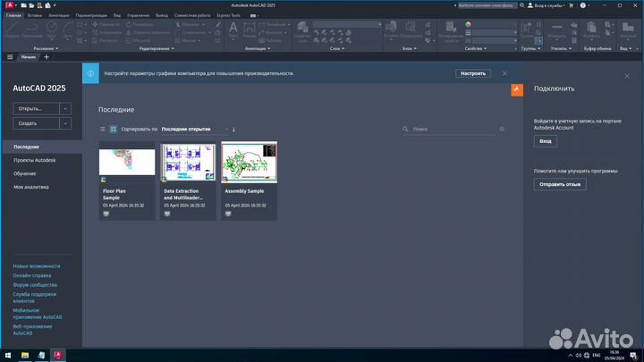Image resolution: width=644 pixels, height=362 pixels.
Task: Select the Text tool with the A icon
Action: click(x=233, y=30)
